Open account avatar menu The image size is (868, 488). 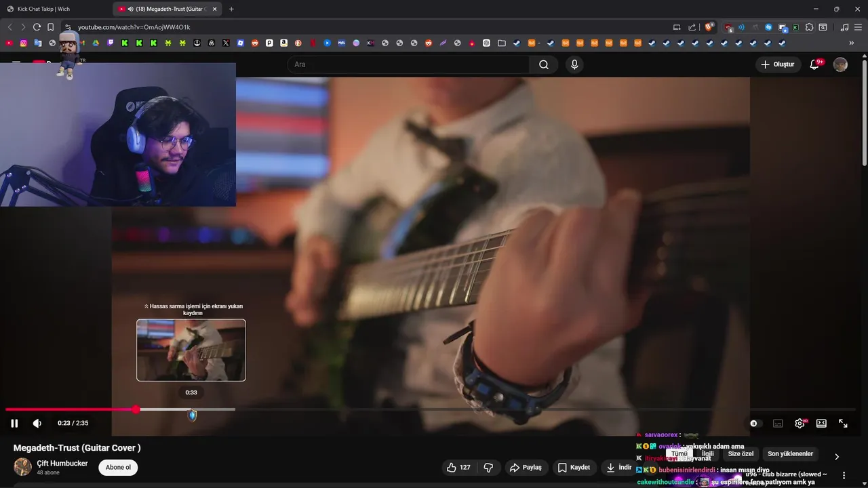[840, 64]
